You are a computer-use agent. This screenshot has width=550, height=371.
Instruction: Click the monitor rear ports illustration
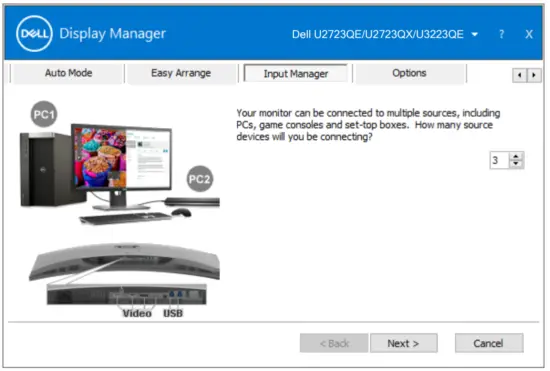coord(126,294)
